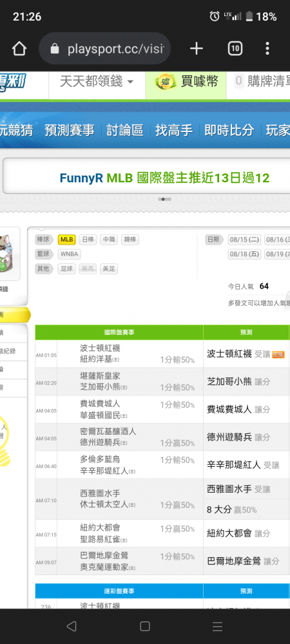
Task: Click 8 大分 prediction
Action: click(231, 509)
